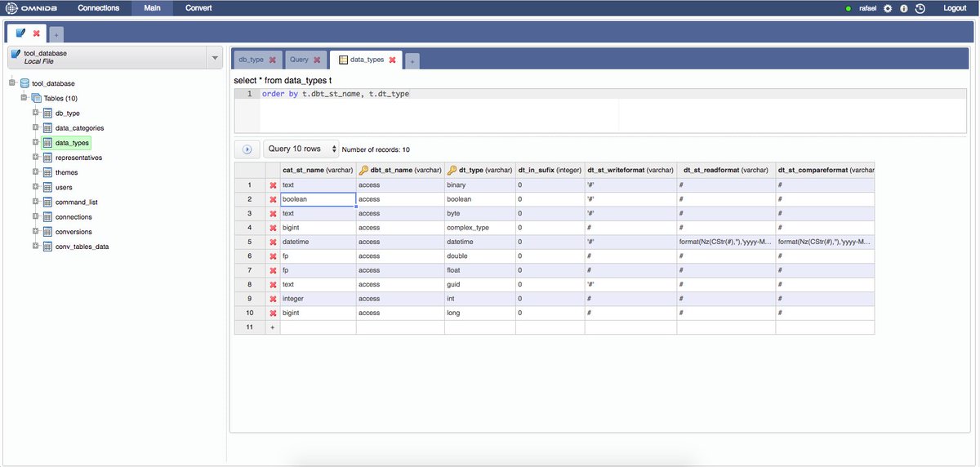Close the connection tab with red X
The height and width of the screenshot is (467, 980).
coord(36,33)
